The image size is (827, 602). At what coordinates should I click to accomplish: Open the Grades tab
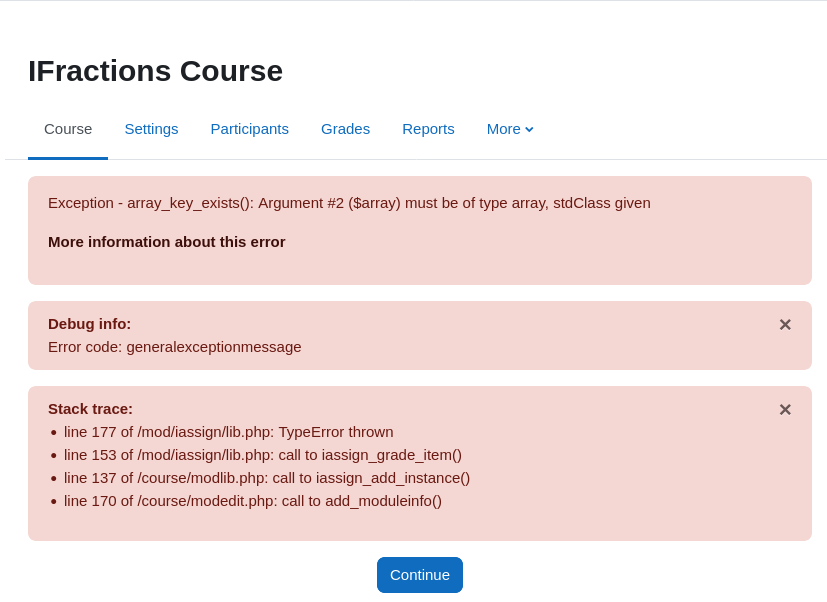[345, 129]
